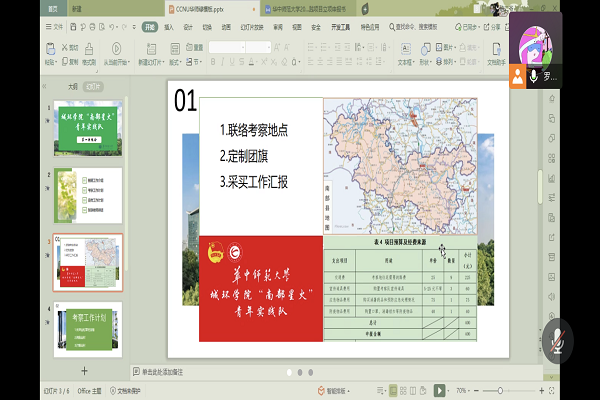Image resolution: width=600 pixels, height=400 pixels.
Task: Toggle Strikethrough formatting
Action: [241, 61]
